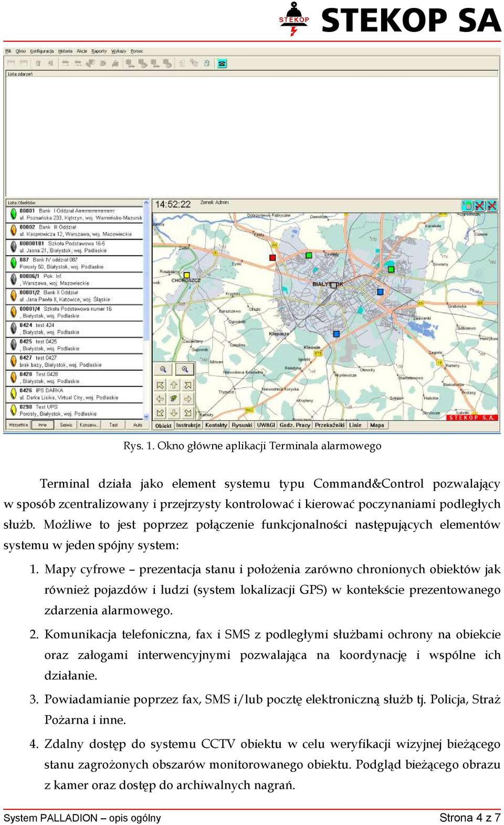Click the red object marker on the map
504x825 pixels.
(272, 257)
